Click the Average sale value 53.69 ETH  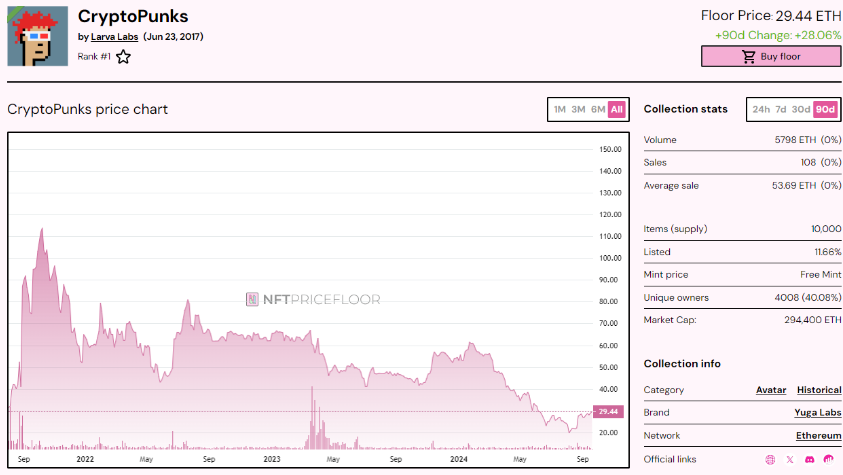pos(794,185)
